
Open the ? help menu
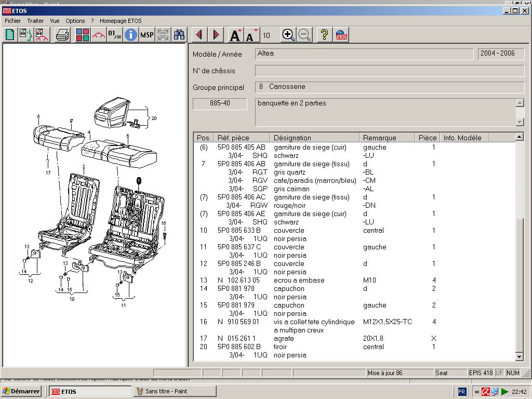[x=92, y=21]
